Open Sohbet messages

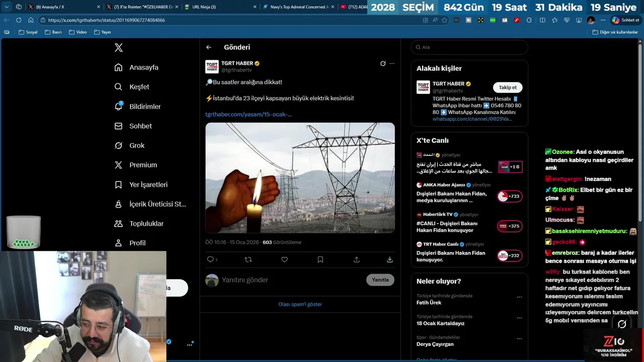[x=133, y=126]
